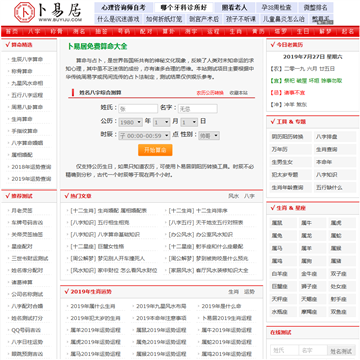Screen dimensions: 360x360
Task: Open 公司名称测试 in left sidebar
Action: tap(27, 294)
